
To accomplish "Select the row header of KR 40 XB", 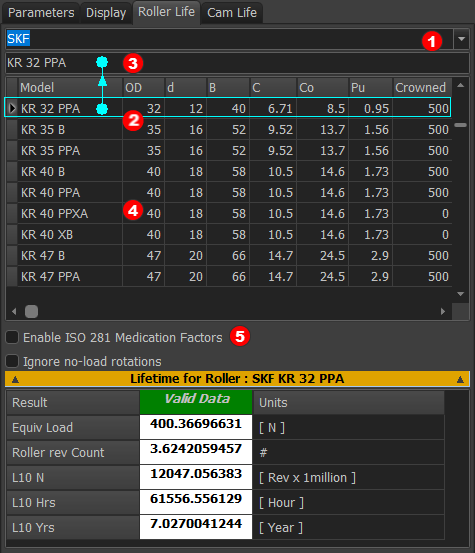I will [x=12, y=235].
